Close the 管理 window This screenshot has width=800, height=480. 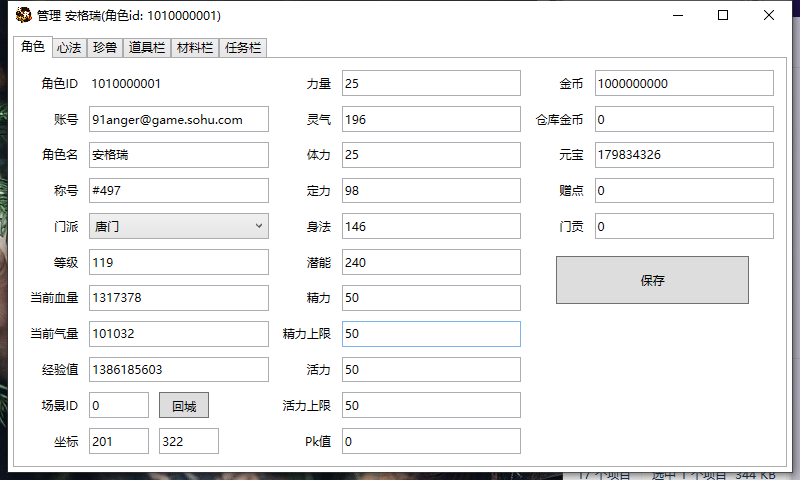(769, 15)
